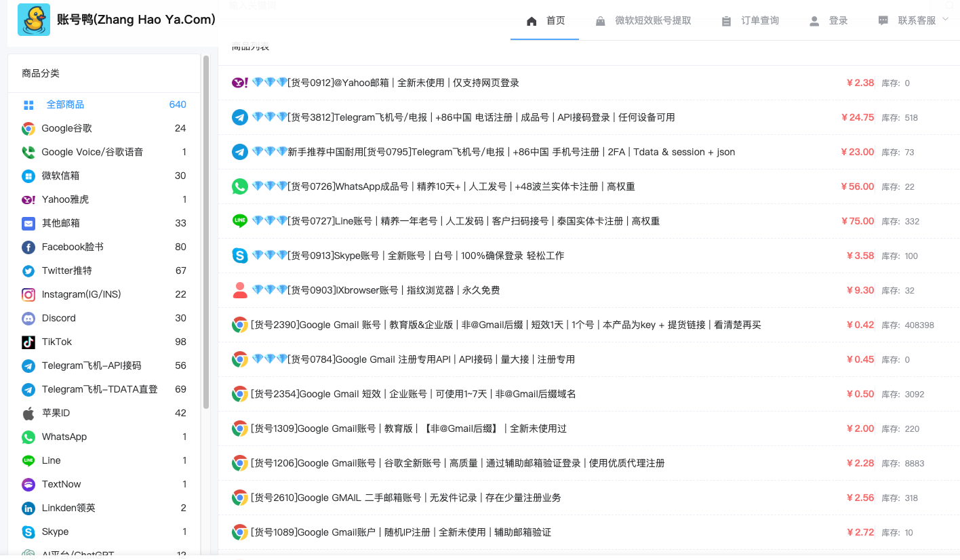Click the Apple icon beside 苹果ID
The image size is (960, 560).
(28, 413)
